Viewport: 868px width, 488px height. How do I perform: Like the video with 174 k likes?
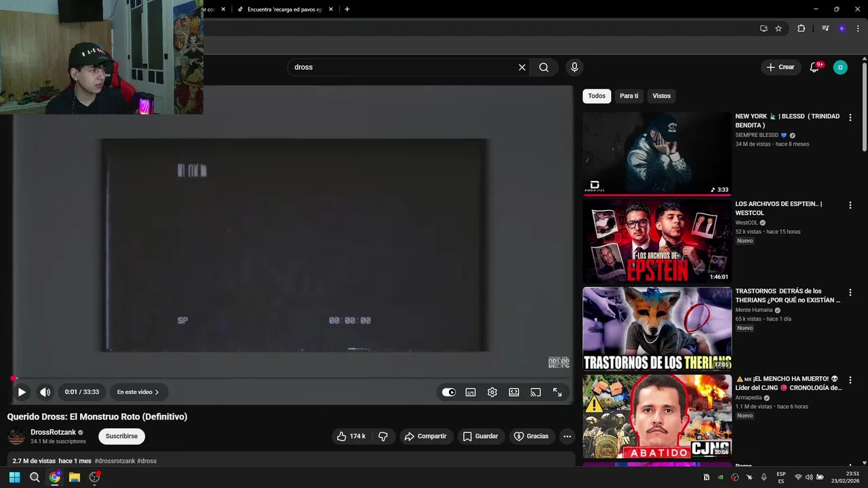(351, 436)
